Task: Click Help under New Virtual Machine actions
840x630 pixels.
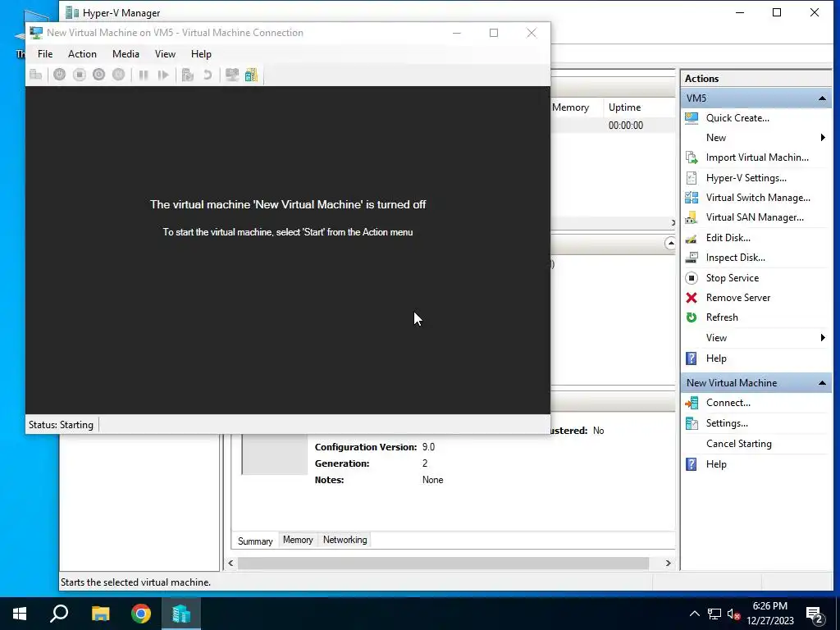Action: tap(715, 464)
